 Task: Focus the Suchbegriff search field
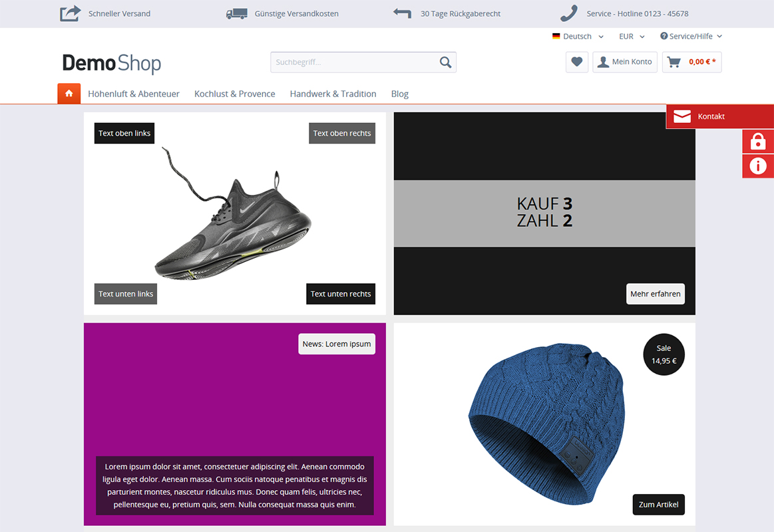point(353,62)
